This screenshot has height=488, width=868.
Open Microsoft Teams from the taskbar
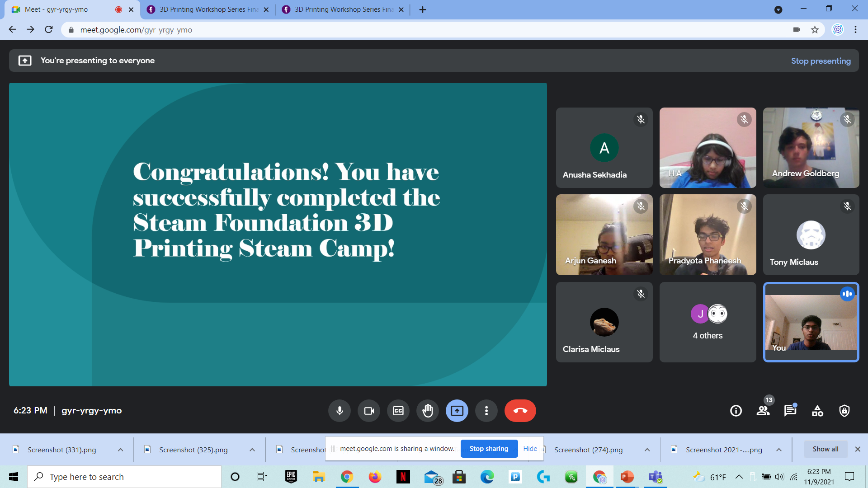[x=655, y=477]
